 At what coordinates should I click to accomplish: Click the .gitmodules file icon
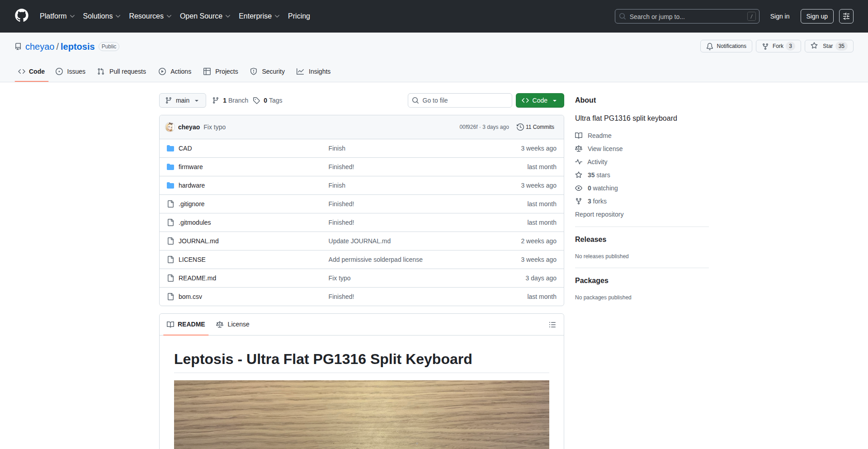170,222
